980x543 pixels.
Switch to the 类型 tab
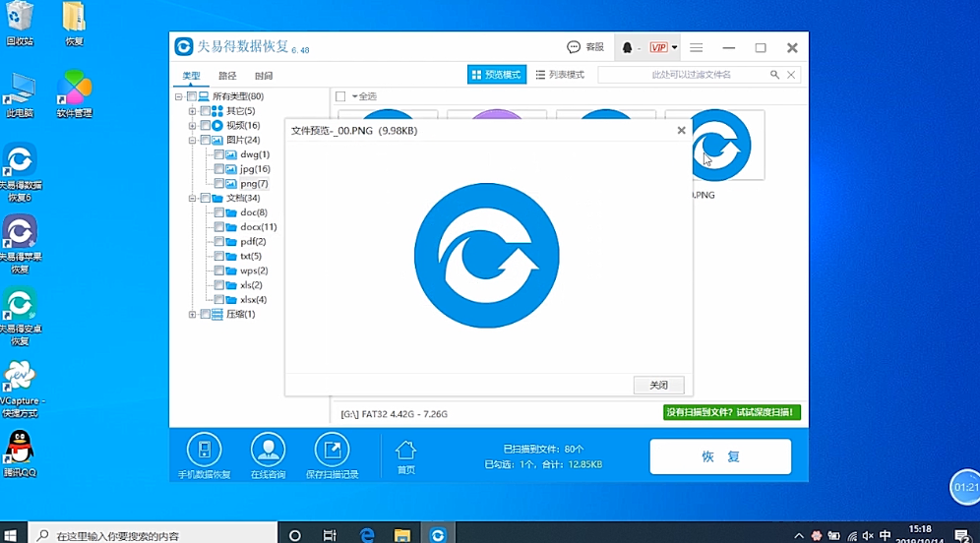(x=191, y=76)
